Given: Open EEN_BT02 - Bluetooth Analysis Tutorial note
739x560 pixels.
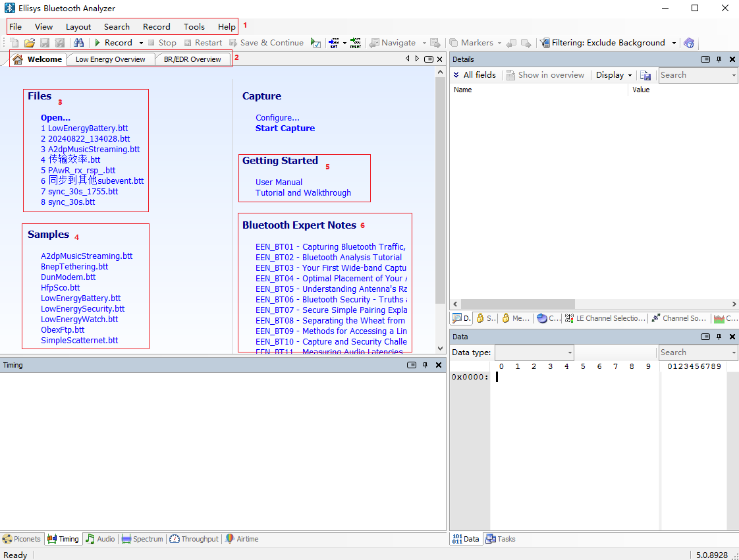Looking at the screenshot, I should tap(329, 258).
